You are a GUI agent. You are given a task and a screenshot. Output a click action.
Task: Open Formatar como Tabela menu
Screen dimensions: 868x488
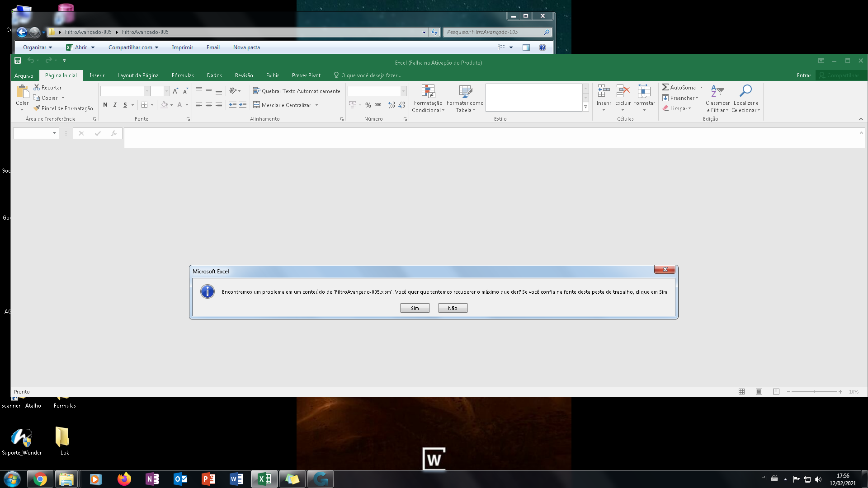[465, 99]
